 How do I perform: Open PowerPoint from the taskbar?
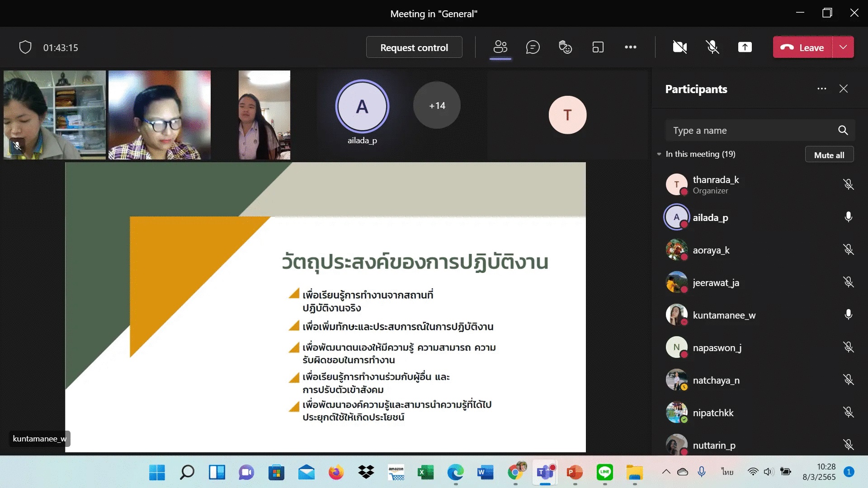tap(575, 473)
